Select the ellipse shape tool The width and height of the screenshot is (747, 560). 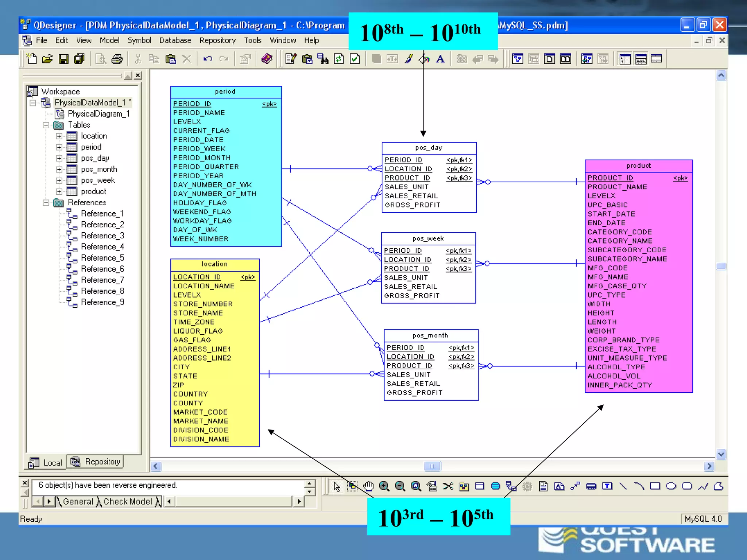pos(671,486)
